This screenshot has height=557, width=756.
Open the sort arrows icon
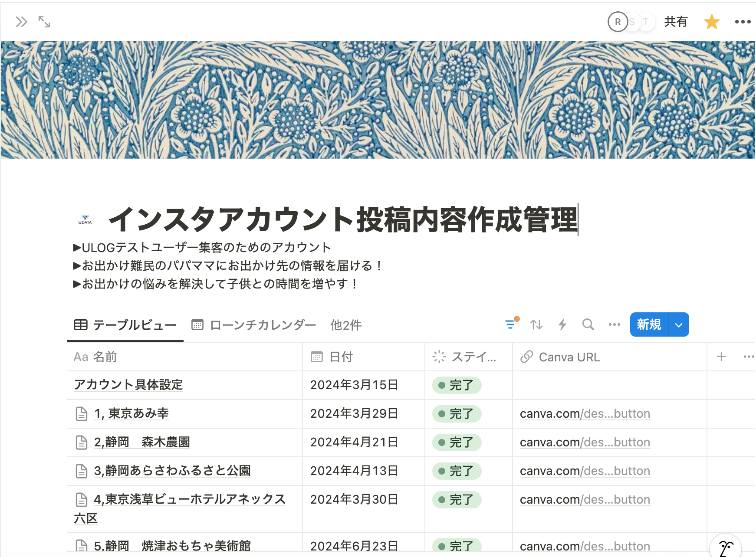(536, 324)
